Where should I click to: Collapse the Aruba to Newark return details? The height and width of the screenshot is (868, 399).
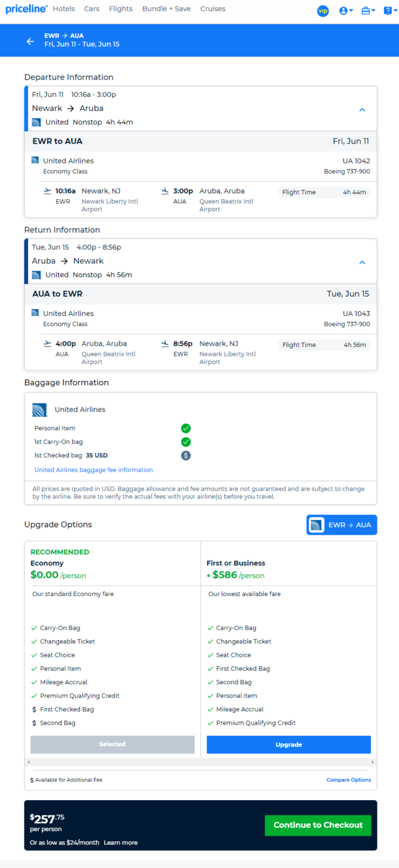[x=362, y=262]
